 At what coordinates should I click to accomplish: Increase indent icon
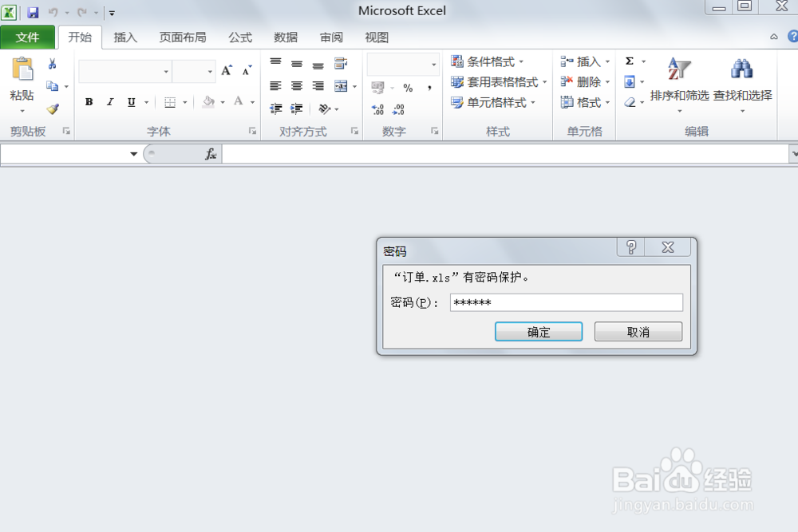tap(297, 108)
